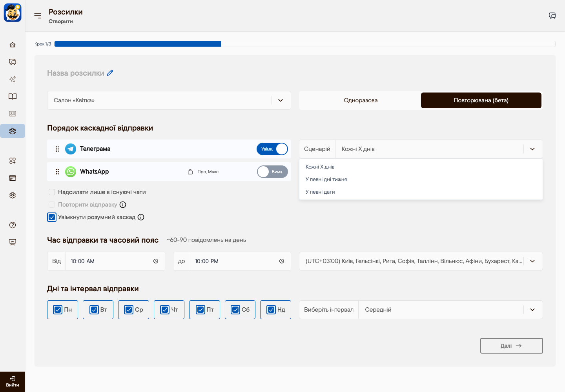Open the 'Салон «Квітка»' dropdown

pyautogui.click(x=169, y=100)
